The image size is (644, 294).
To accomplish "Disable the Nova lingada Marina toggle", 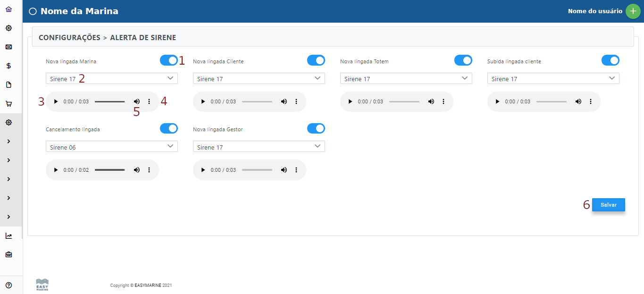I will [168, 60].
